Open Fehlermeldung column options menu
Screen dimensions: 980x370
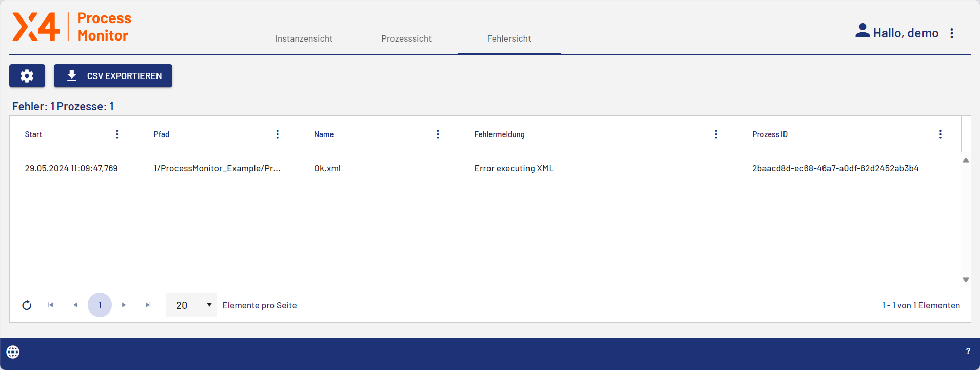(x=716, y=134)
